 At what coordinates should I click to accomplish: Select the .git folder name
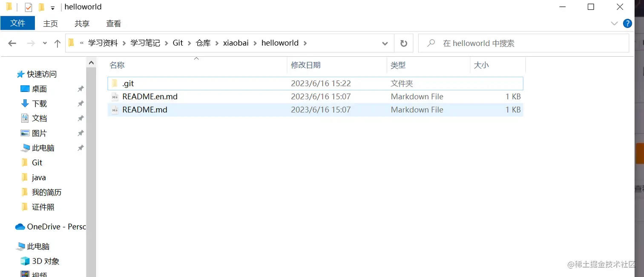(x=128, y=84)
